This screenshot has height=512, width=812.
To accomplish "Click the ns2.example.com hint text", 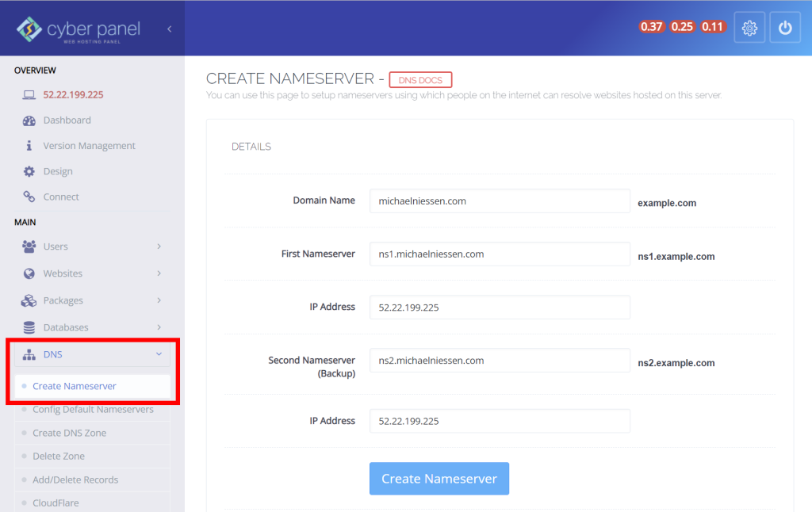I will point(676,363).
